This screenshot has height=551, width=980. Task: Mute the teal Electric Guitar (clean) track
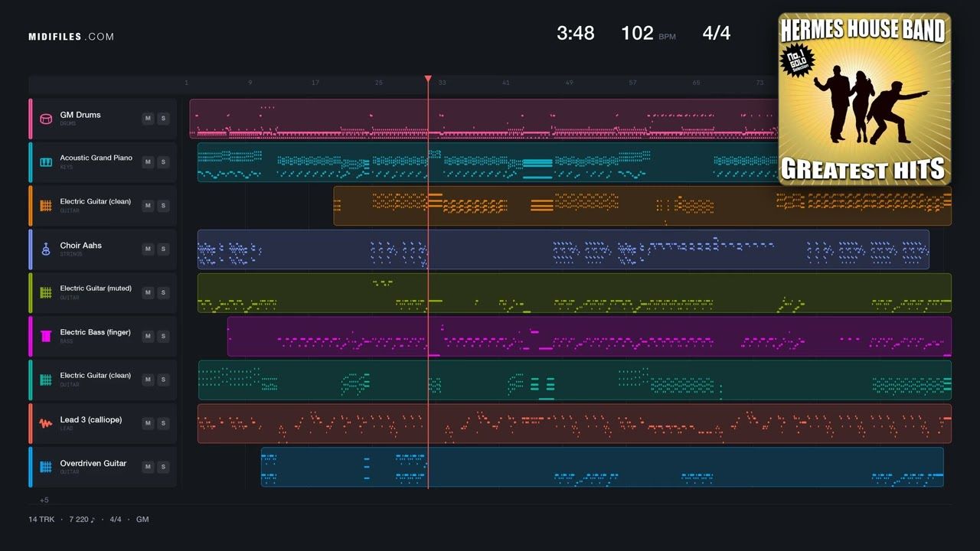tap(148, 380)
